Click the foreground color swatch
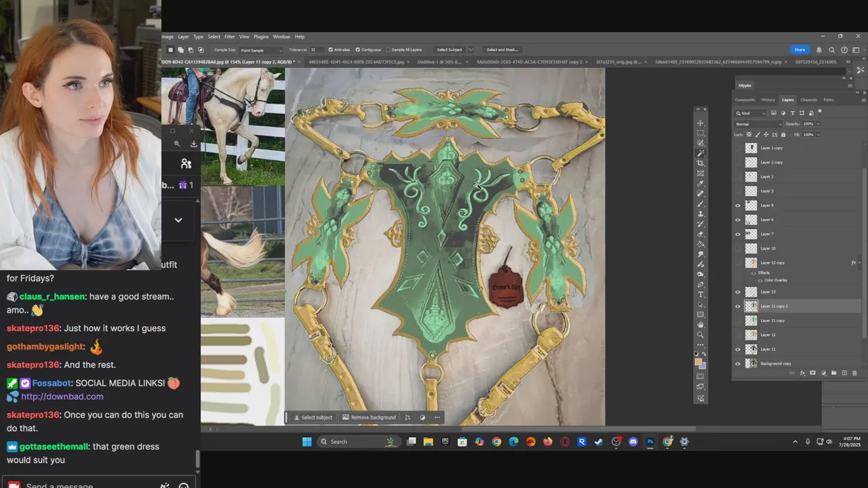Screen dimensions: 868x488 click(x=698, y=362)
